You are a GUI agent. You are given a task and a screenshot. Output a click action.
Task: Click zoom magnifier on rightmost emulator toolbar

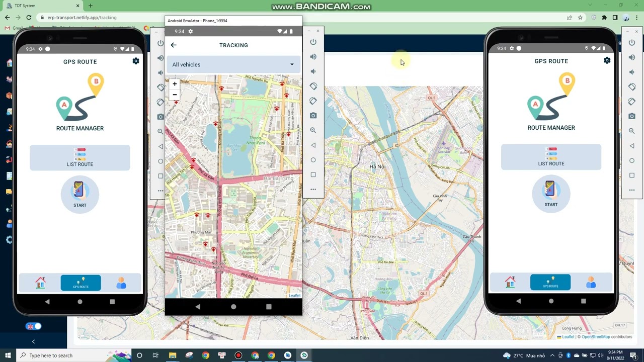[x=631, y=131]
